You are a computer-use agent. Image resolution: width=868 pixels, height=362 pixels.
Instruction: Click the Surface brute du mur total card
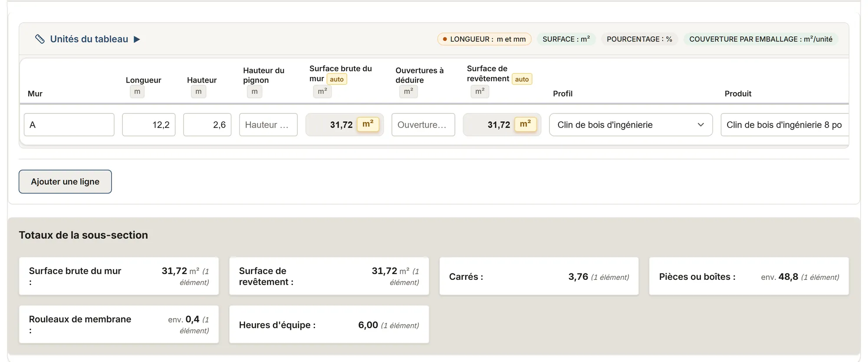point(119,276)
